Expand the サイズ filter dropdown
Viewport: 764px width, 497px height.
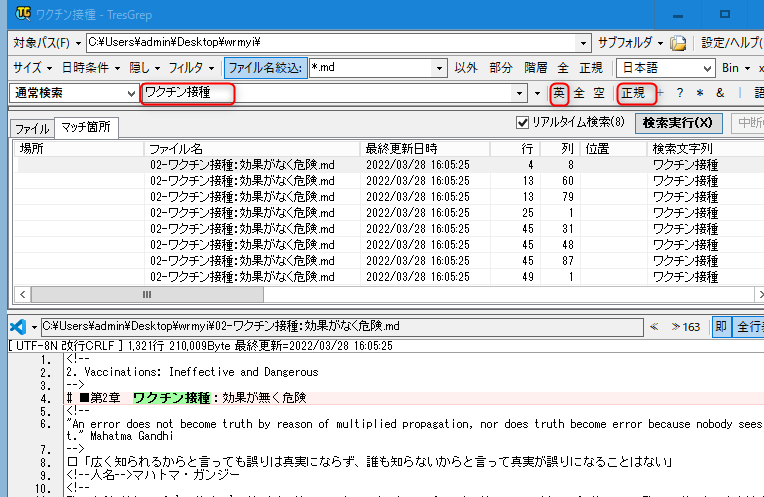pos(32,68)
